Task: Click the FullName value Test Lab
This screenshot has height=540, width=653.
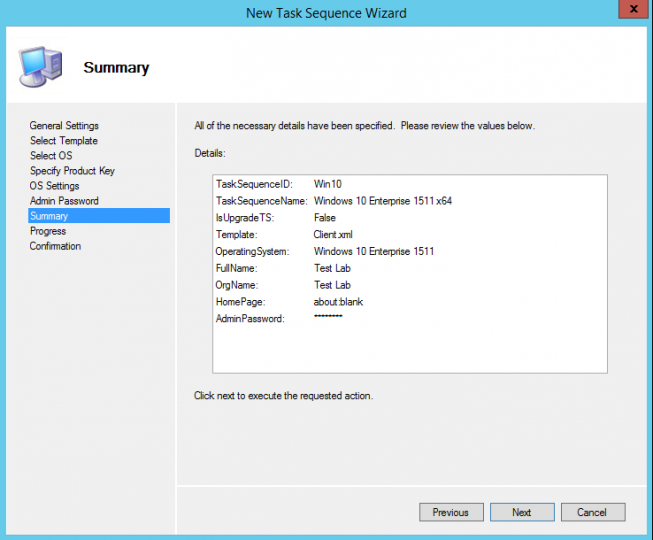Action: coord(332,268)
